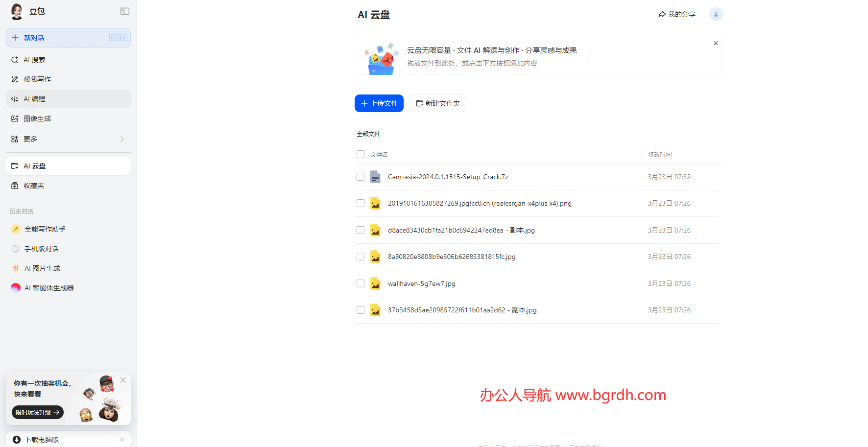Open the user profile avatar
The width and height of the screenshot is (868, 447).
click(x=716, y=14)
